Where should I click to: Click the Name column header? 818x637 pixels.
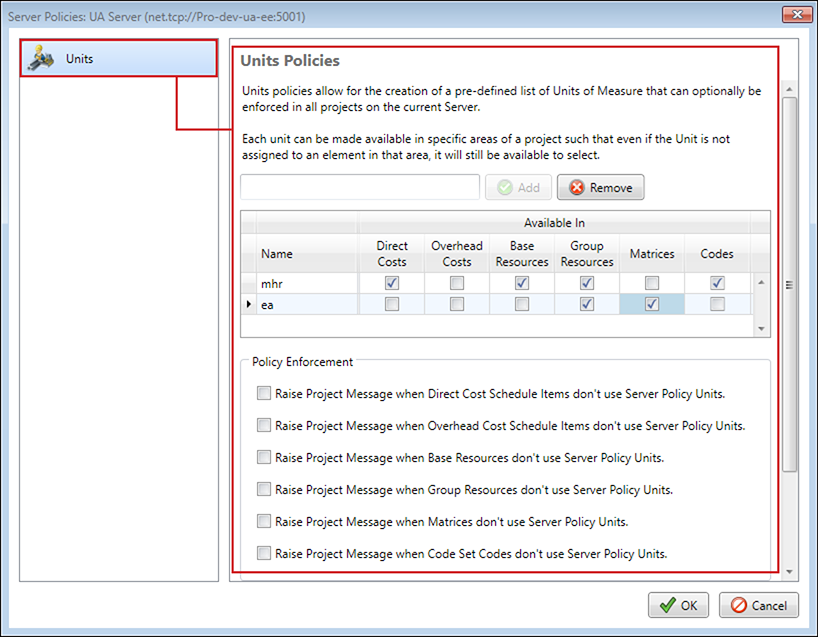pos(277,254)
